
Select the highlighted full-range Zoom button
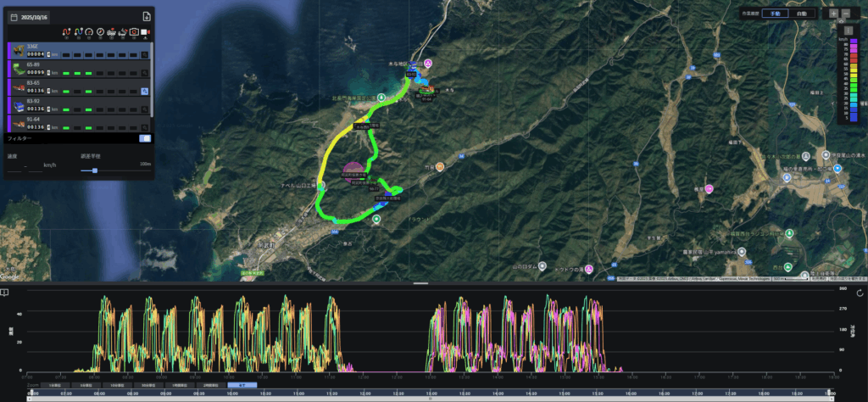(x=242, y=385)
